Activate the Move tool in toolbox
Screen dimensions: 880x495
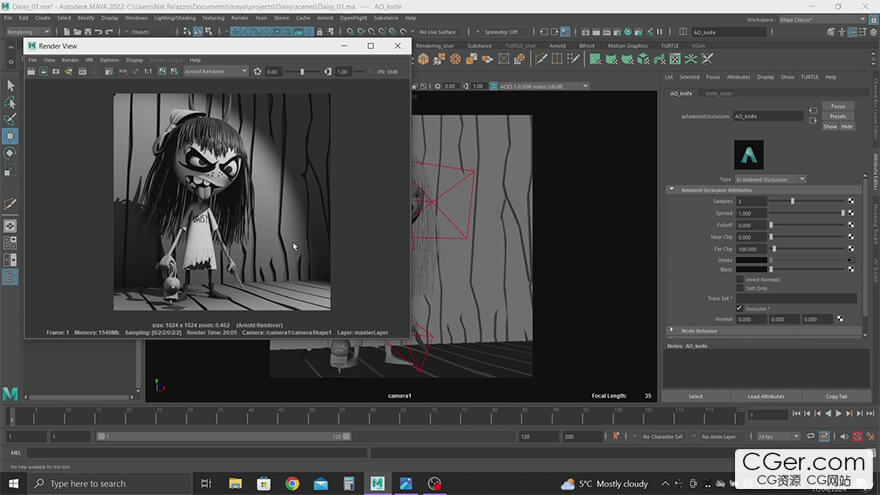click(x=10, y=136)
